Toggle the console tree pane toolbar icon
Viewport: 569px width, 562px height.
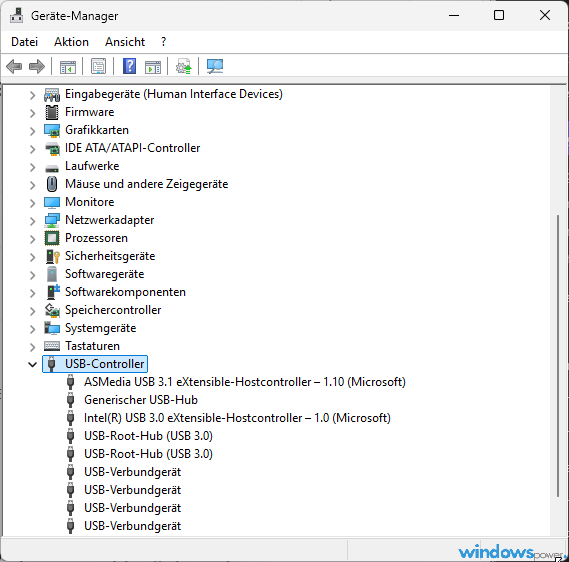[x=68, y=67]
